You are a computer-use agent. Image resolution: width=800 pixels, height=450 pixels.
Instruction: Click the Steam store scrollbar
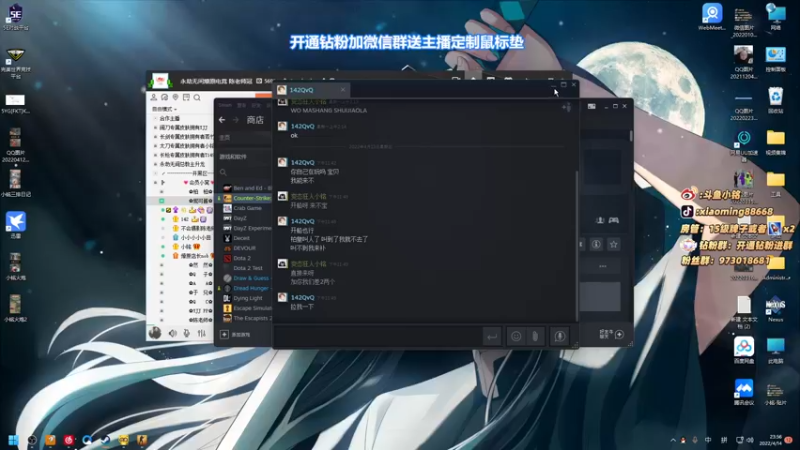pyautogui.click(x=631, y=136)
